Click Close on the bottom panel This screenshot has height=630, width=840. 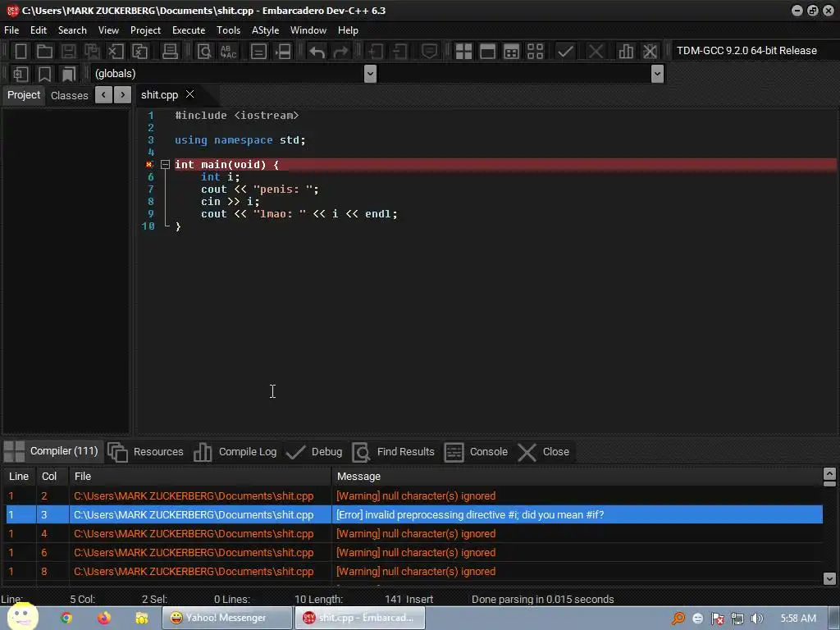[544, 452]
